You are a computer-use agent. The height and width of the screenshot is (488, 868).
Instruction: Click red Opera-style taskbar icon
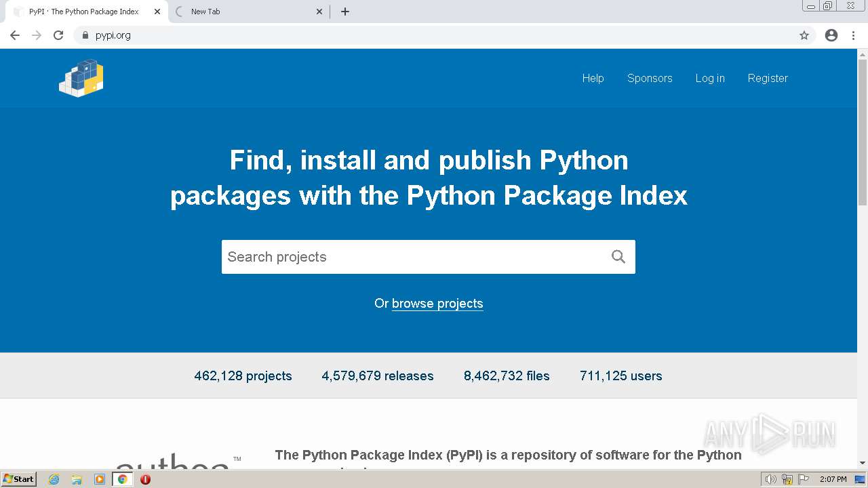click(145, 479)
